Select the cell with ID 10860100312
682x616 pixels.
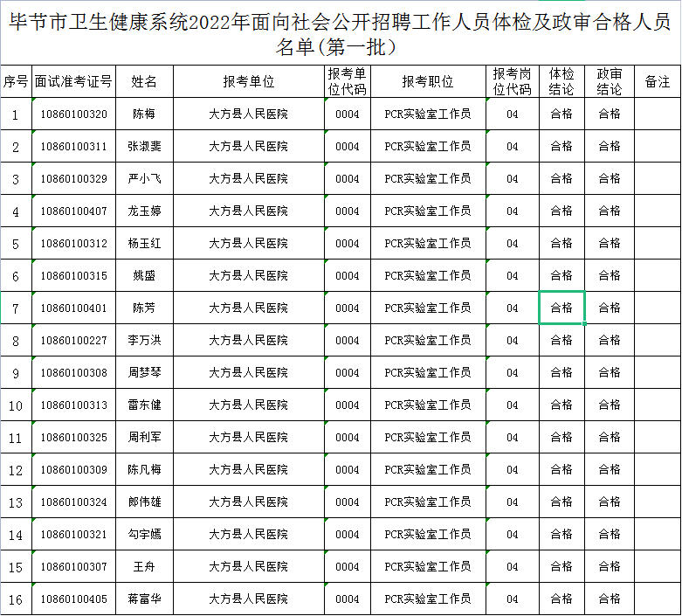click(x=73, y=244)
